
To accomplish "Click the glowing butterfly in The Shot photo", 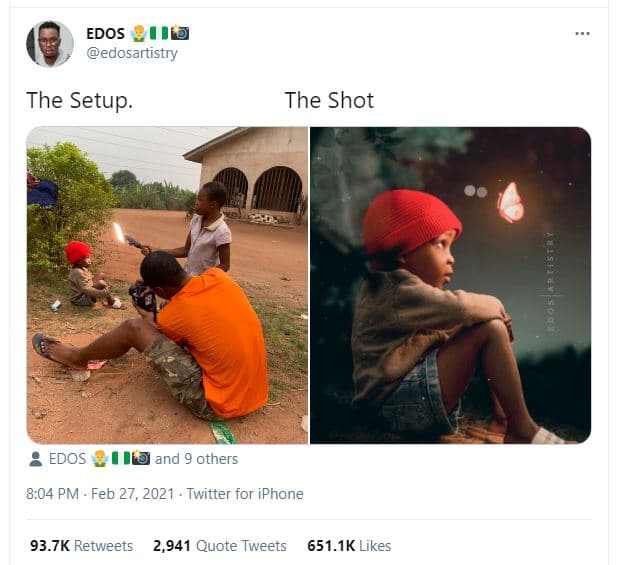I will click(510, 202).
